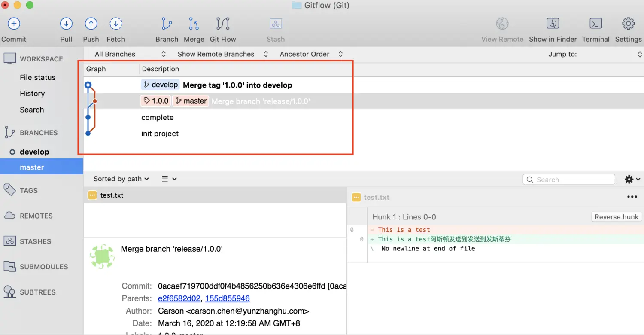The image size is (644, 335).
Task: Open the list view mode dropdown
Action: [169, 179]
